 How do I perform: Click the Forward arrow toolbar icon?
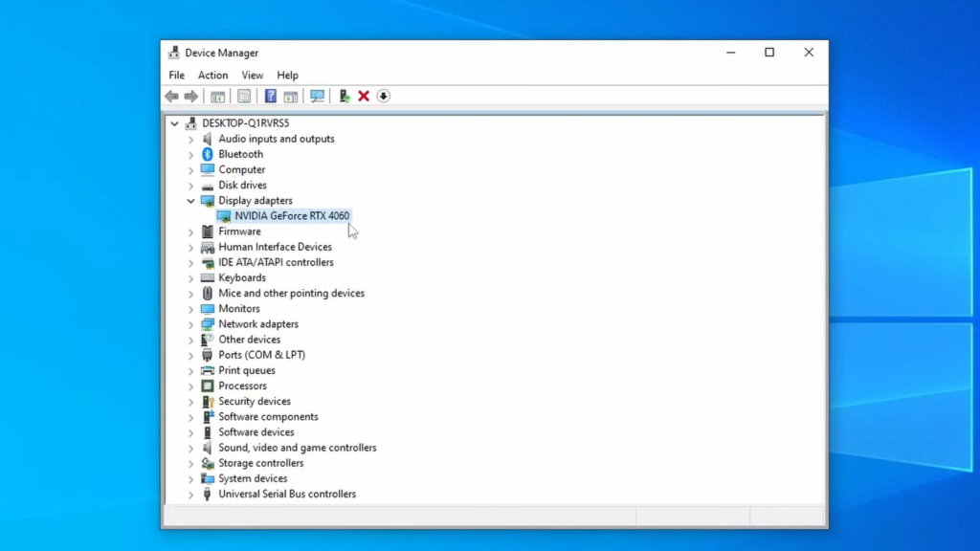pyautogui.click(x=191, y=97)
